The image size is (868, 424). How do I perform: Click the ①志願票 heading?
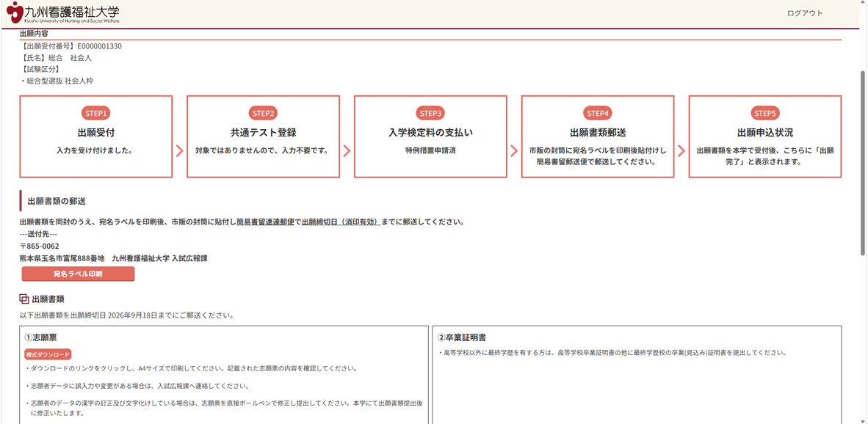click(41, 337)
